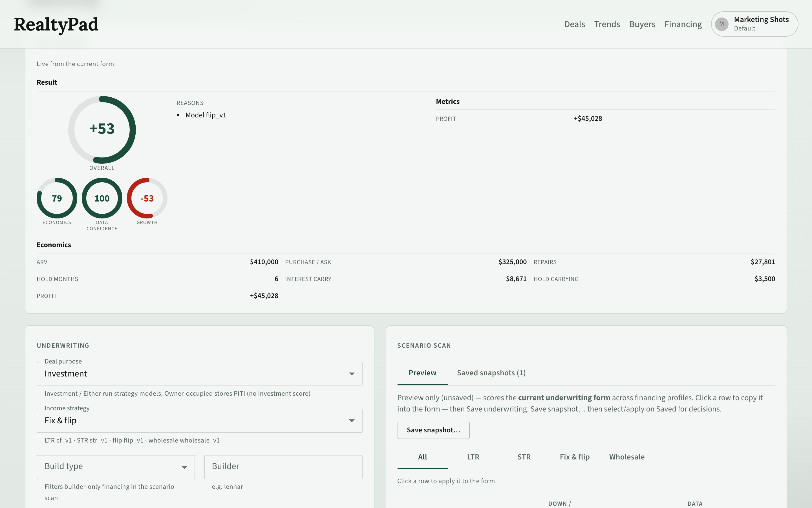Click the +53 overall score gauge
The height and width of the screenshot is (508, 812).
pos(102,129)
